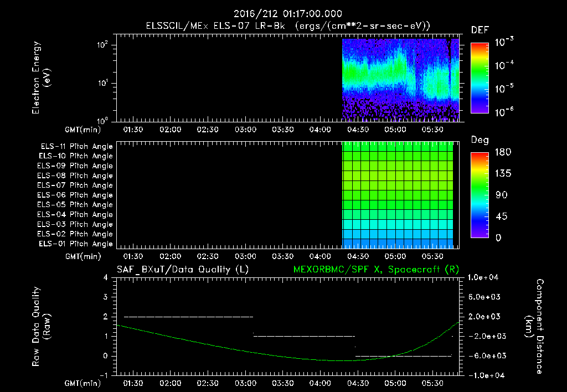This screenshot has height=392, width=567.
Task: Select the Electron Energy (eV) axis label
Action: pos(42,78)
